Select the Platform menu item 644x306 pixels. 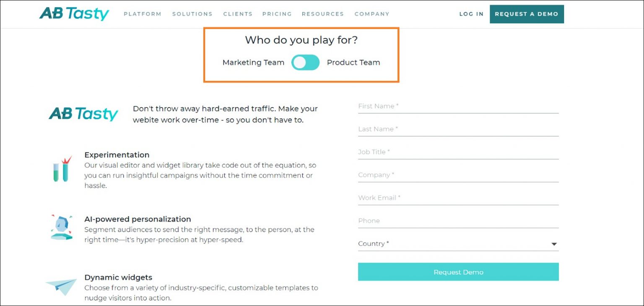pyautogui.click(x=143, y=14)
